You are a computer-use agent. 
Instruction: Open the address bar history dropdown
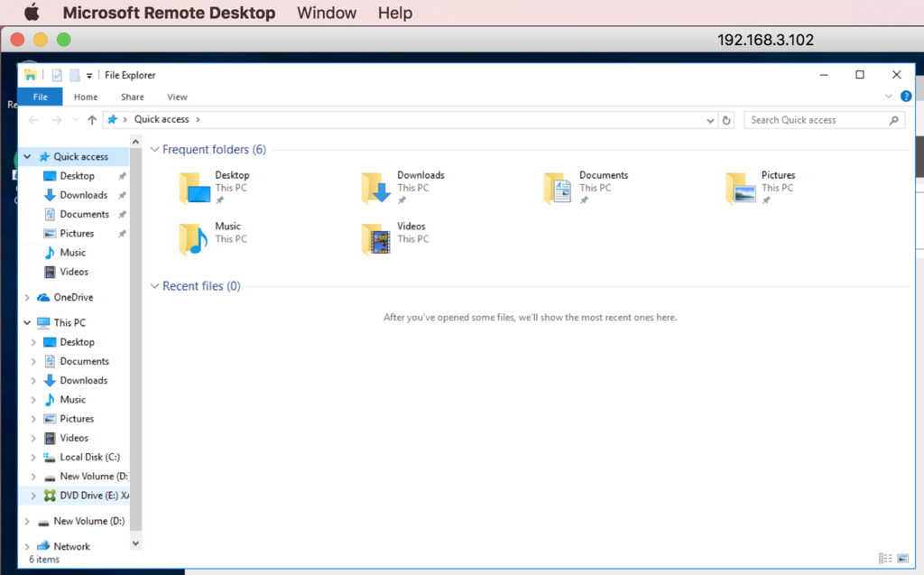tap(710, 120)
